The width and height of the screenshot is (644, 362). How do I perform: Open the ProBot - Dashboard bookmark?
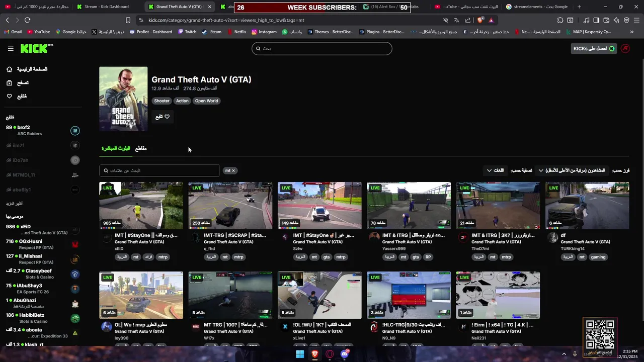150,32
